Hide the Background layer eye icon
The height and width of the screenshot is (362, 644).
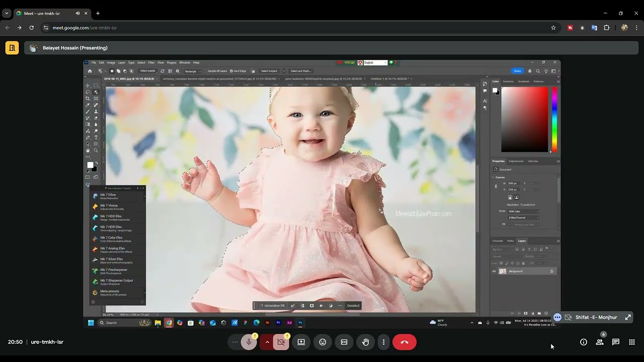pos(494,271)
